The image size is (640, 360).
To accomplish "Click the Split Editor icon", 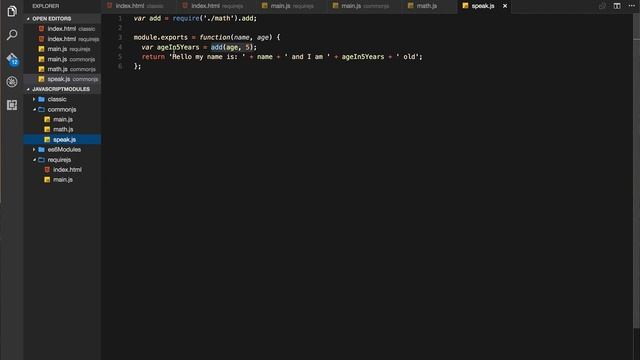I will click(x=617, y=6).
